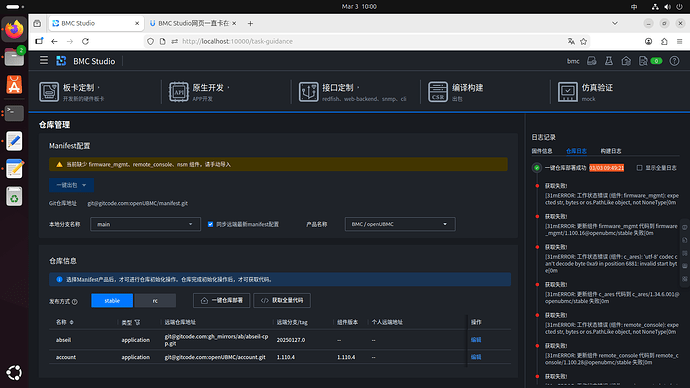This screenshot has width=690, height=388.
Task: Click the green 一键仓库部署成功 status marker
Action: [536, 168]
